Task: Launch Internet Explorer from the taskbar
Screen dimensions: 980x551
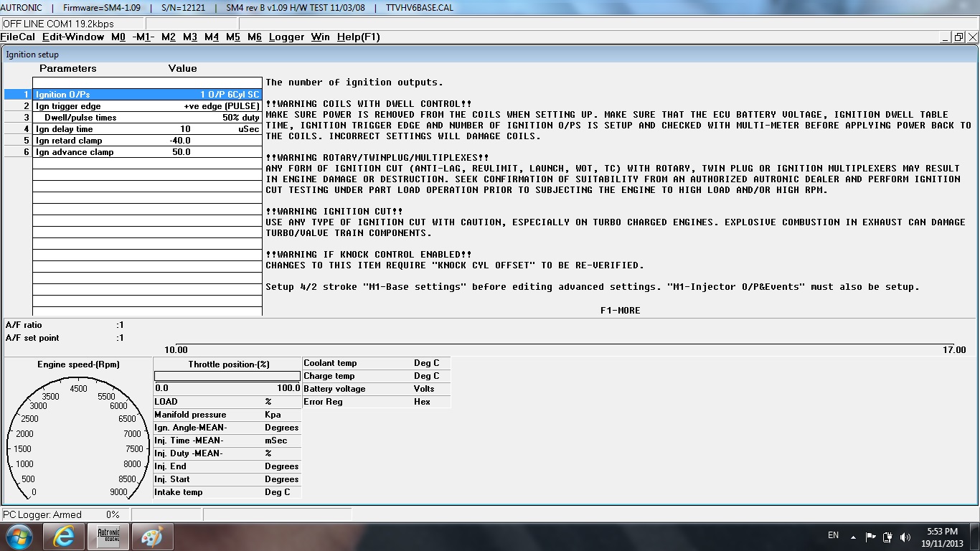Action: pyautogui.click(x=64, y=537)
